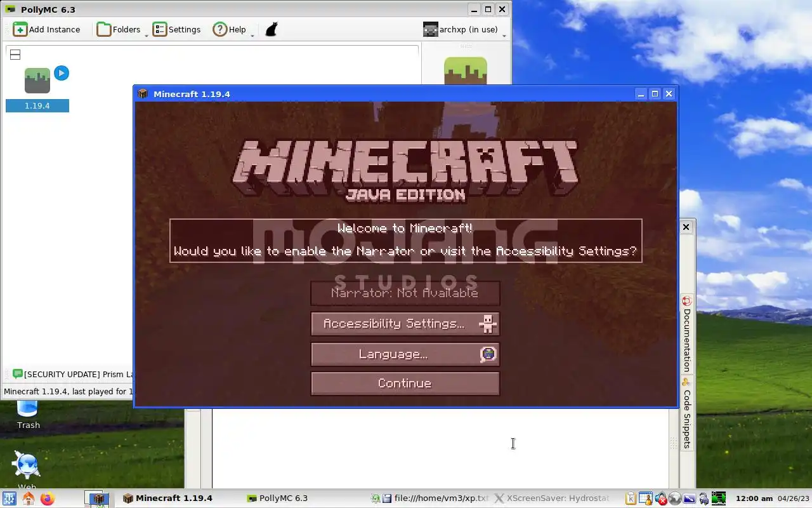Open the Trash desktop icon
The image size is (812, 508).
[x=28, y=416]
